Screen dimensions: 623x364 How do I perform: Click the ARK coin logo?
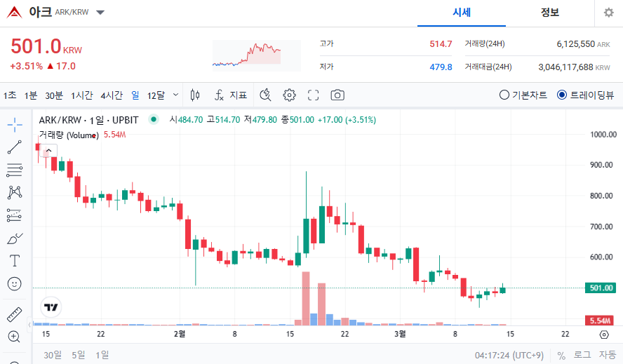(14, 13)
